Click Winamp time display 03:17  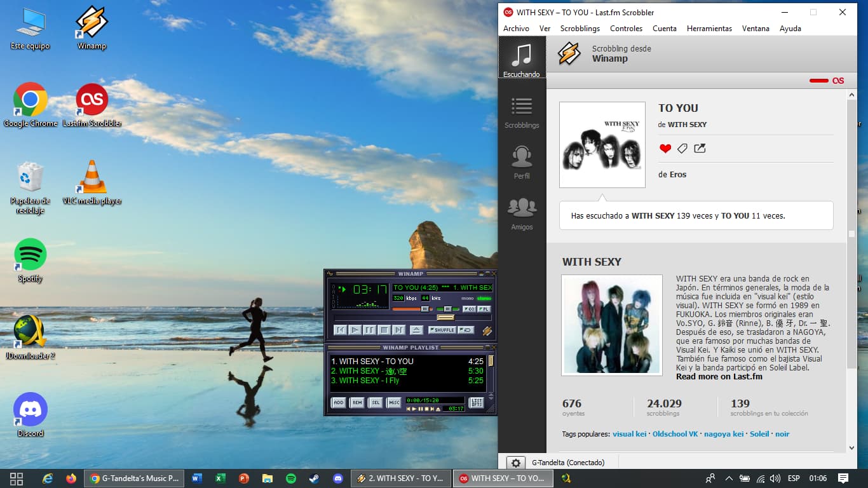(370, 290)
